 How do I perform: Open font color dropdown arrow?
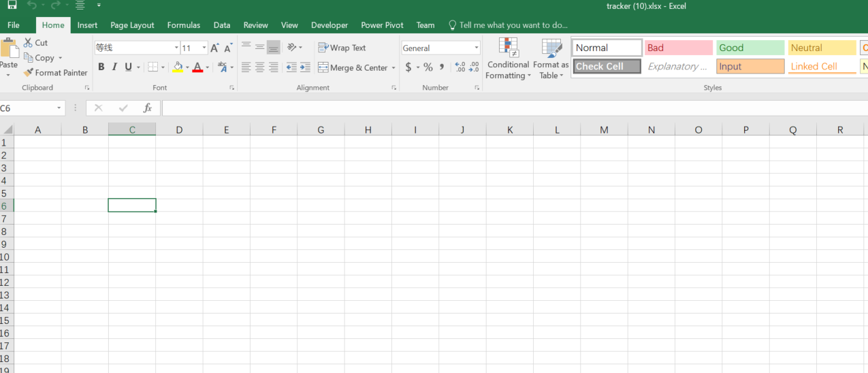point(208,67)
